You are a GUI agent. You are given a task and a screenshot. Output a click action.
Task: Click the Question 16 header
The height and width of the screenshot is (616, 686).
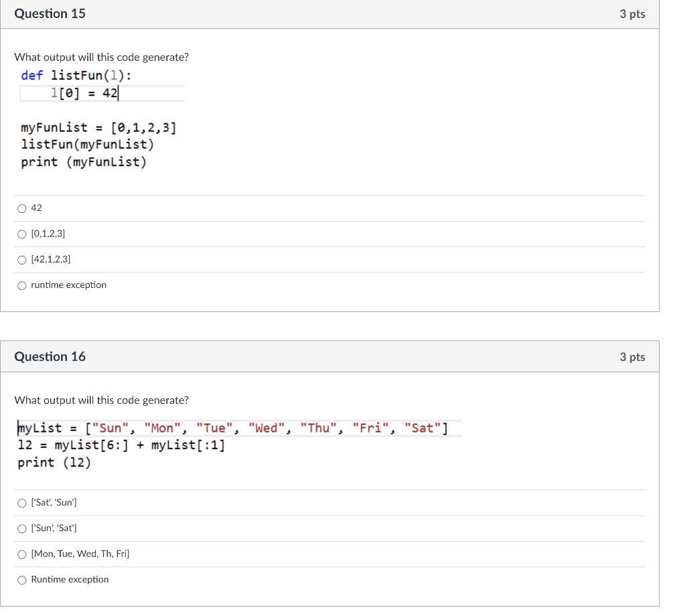pyautogui.click(x=50, y=357)
